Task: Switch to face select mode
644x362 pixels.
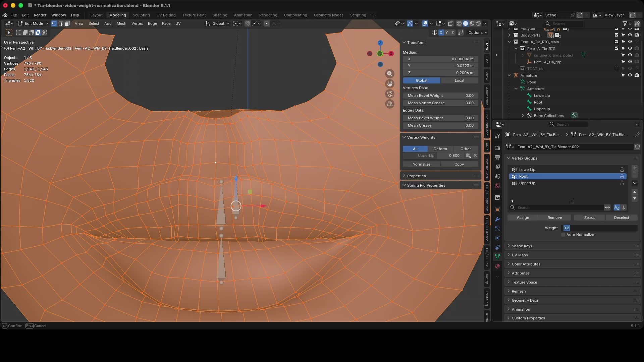Action: click(x=67, y=23)
